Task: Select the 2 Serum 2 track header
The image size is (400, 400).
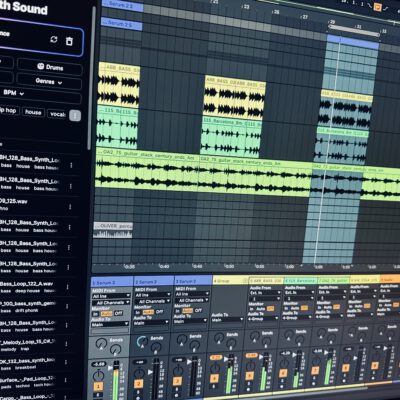Action: [x=154, y=281]
